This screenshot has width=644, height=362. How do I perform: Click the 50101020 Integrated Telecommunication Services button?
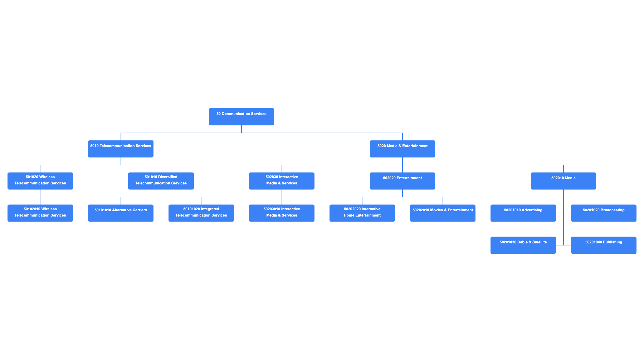coord(201,213)
